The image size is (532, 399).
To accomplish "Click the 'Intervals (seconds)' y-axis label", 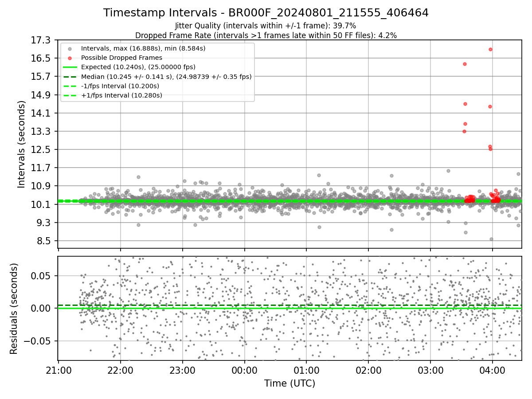I will point(22,144).
